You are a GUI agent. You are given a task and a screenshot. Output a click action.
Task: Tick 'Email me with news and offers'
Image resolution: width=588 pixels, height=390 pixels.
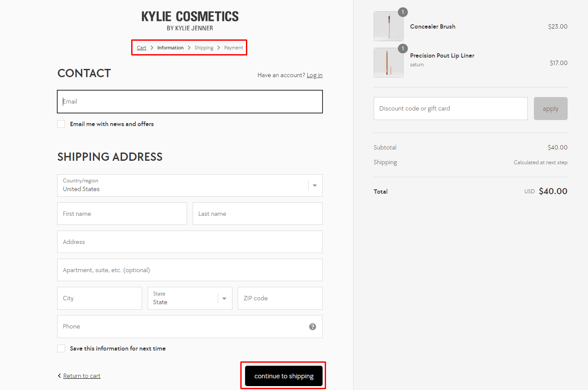click(61, 124)
